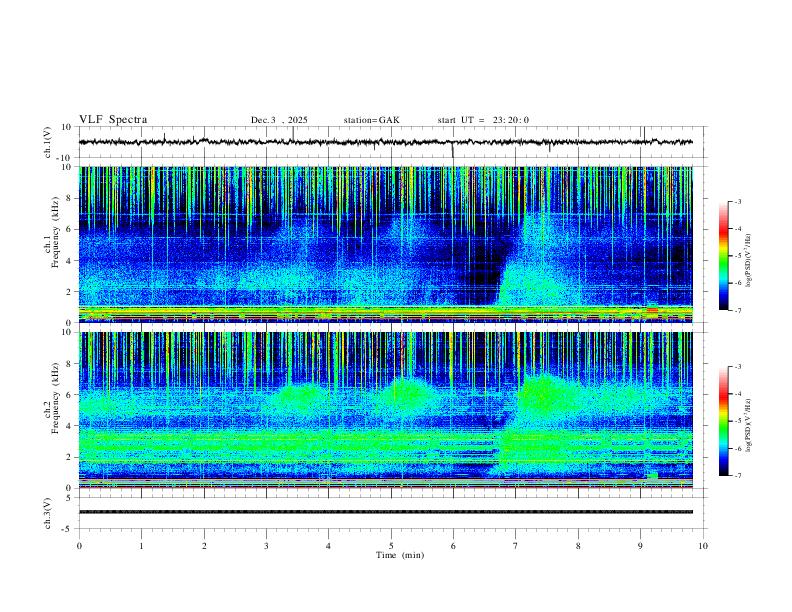This screenshot has height=612, width=792.
Task: Click the ch.1 "Frequency (kHz)" axis label
Action: 55,233
